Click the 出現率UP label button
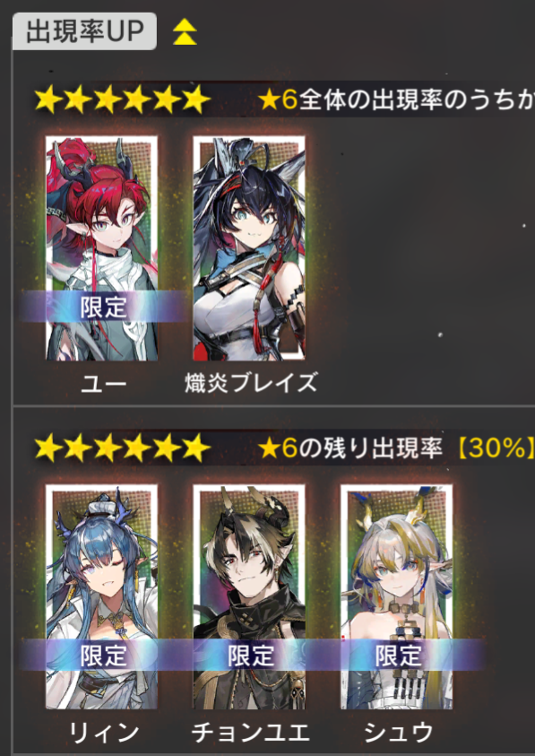This screenshot has height=756, width=535. click(85, 31)
